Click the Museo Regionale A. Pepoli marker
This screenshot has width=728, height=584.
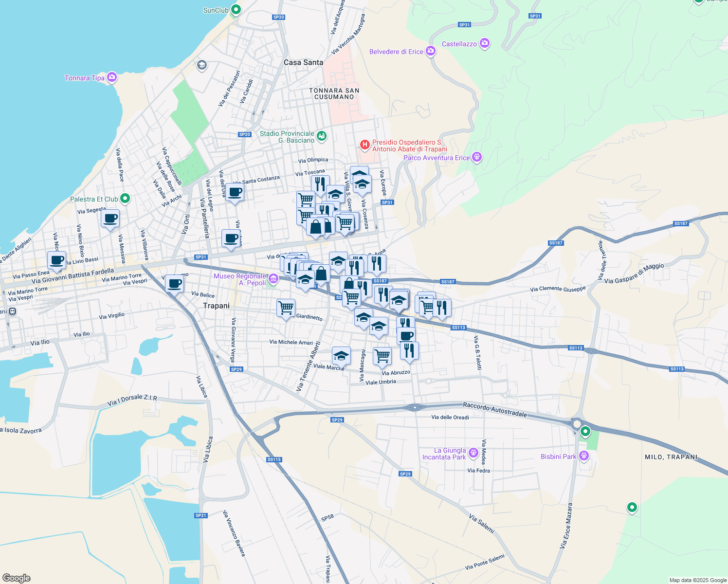[273, 279]
